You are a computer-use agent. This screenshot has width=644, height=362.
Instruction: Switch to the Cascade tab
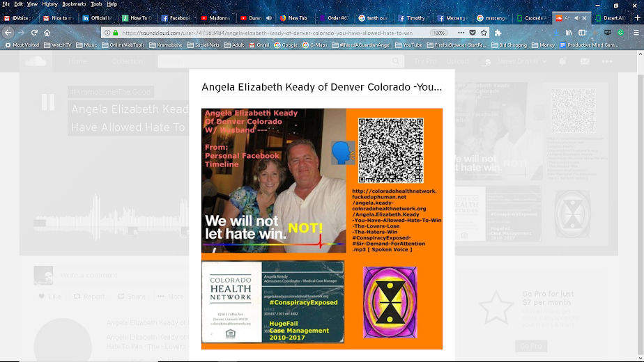click(x=532, y=18)
